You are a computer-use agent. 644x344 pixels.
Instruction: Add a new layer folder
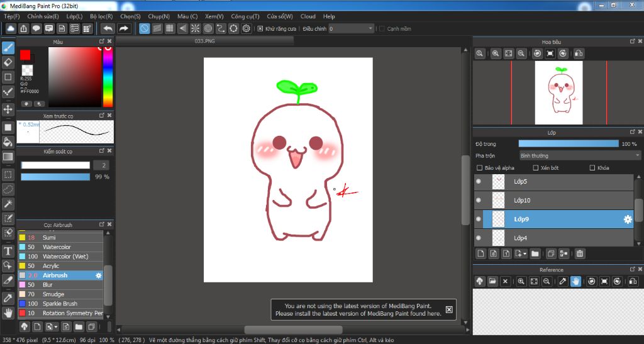point(535,253)
